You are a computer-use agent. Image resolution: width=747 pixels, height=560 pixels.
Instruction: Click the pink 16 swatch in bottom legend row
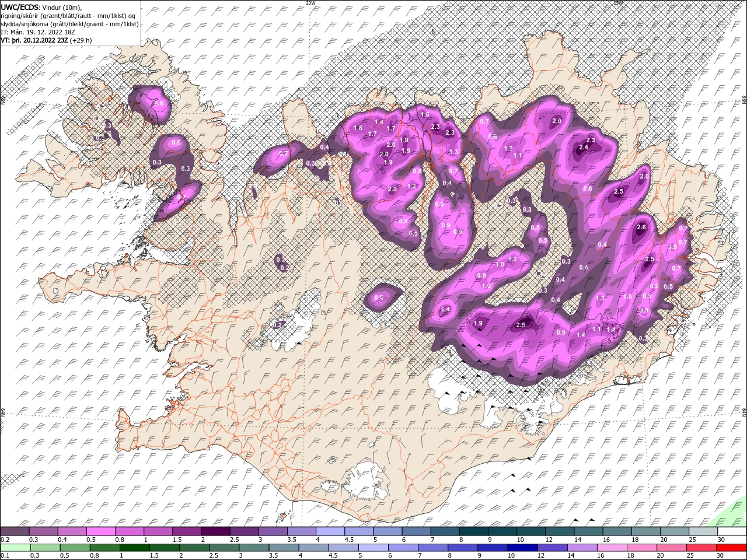tap(612, 548)
